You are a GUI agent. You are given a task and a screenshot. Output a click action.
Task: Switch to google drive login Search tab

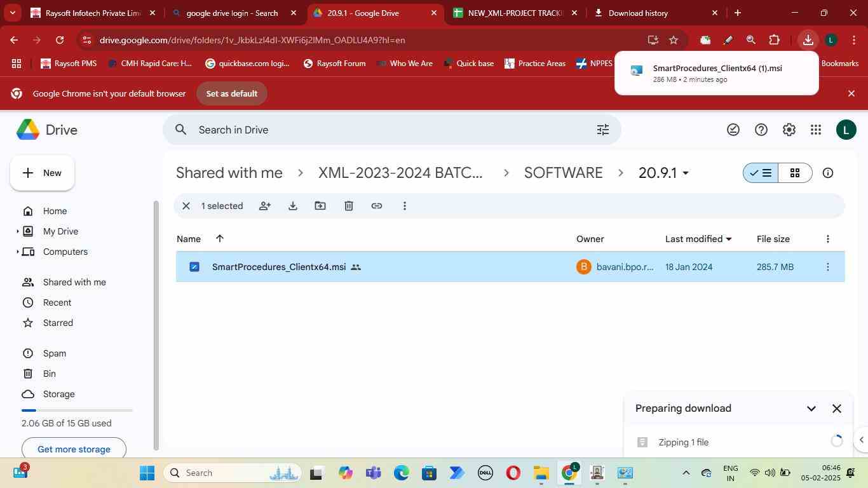point(234,13)
